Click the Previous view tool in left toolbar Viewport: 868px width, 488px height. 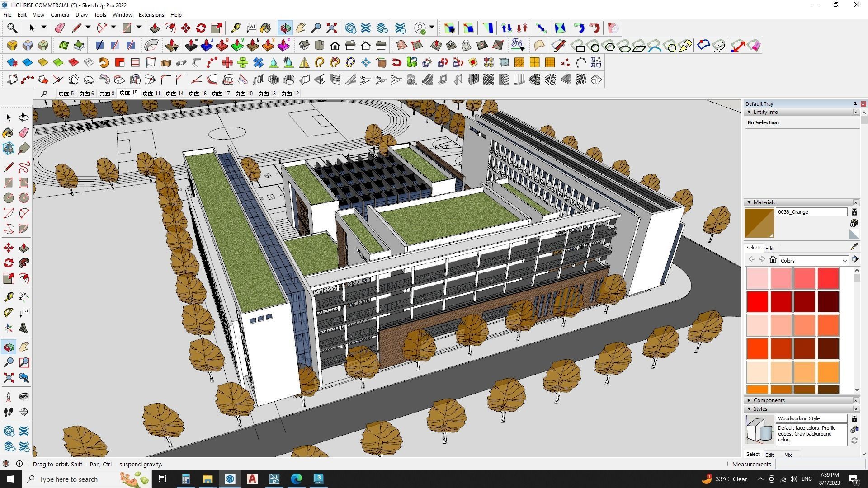coord(24,378)
